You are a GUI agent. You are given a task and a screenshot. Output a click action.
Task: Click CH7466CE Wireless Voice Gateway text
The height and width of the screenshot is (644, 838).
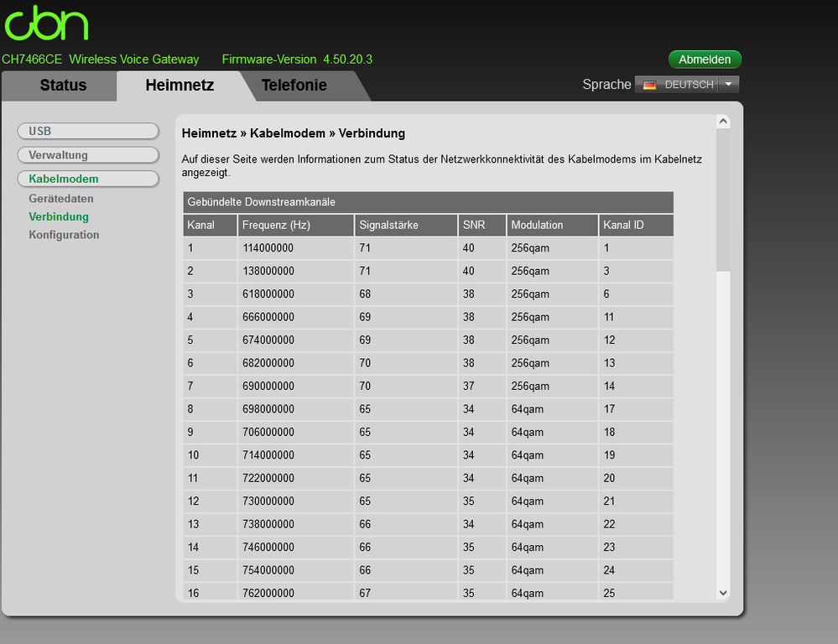click(101, 60)
